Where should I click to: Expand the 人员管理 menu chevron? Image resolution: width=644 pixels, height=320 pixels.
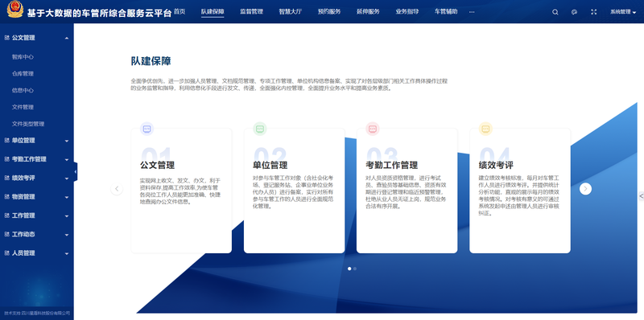click(67, 253)
